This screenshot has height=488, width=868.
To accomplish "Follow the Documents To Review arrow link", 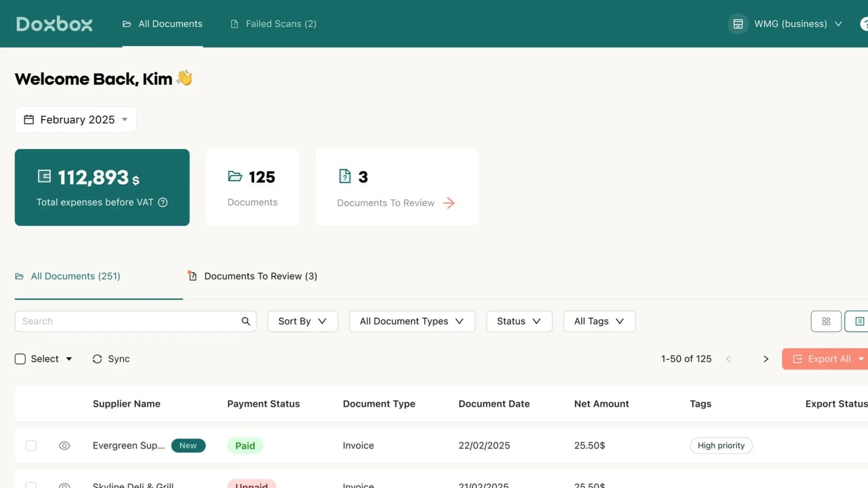I will pyautogui.click(x=449, y=203).
